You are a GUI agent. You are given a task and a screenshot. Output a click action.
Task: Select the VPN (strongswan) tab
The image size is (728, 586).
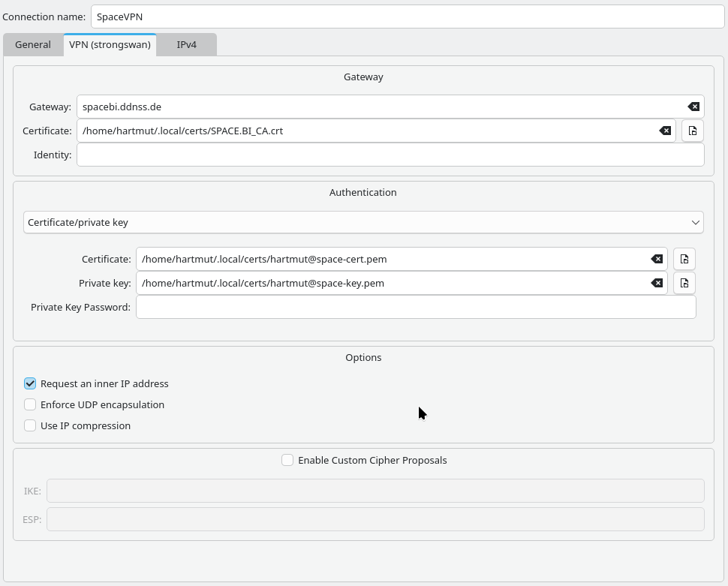click(110, 44)
